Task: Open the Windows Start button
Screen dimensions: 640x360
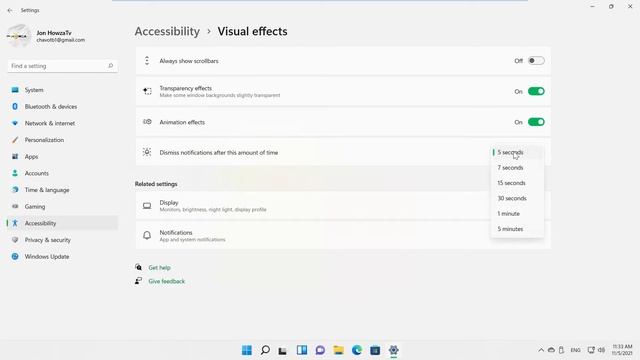Action: 247,350
